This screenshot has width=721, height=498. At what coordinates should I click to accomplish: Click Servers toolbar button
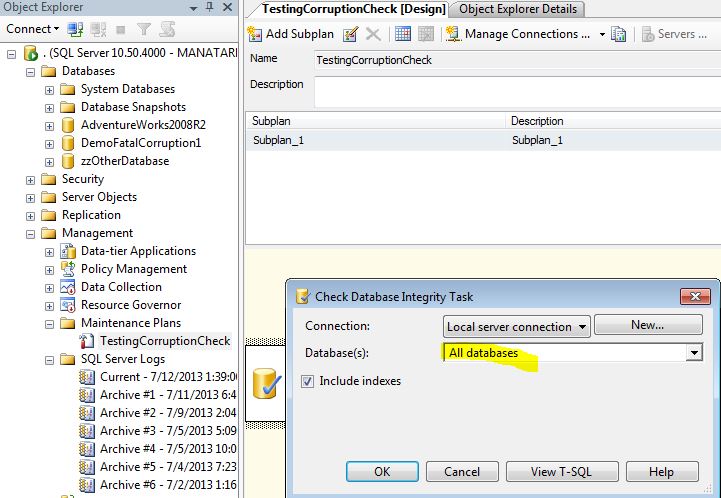coord(674,34)
